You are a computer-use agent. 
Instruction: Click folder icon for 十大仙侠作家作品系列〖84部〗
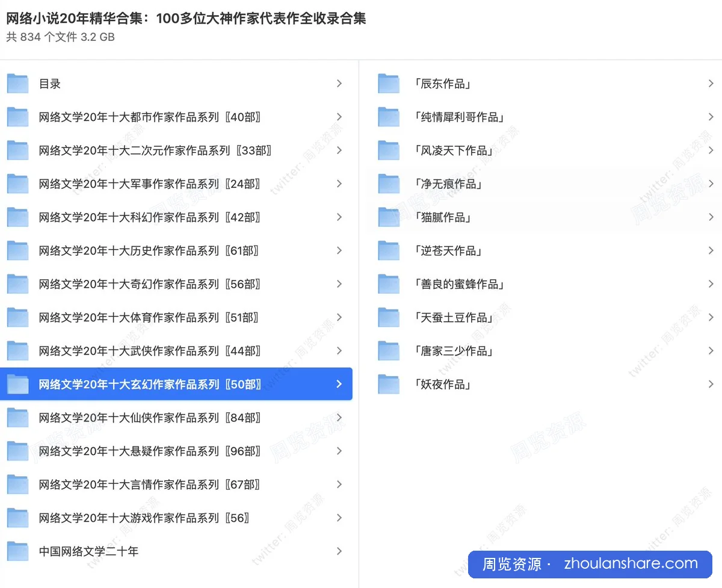point(18,418)
